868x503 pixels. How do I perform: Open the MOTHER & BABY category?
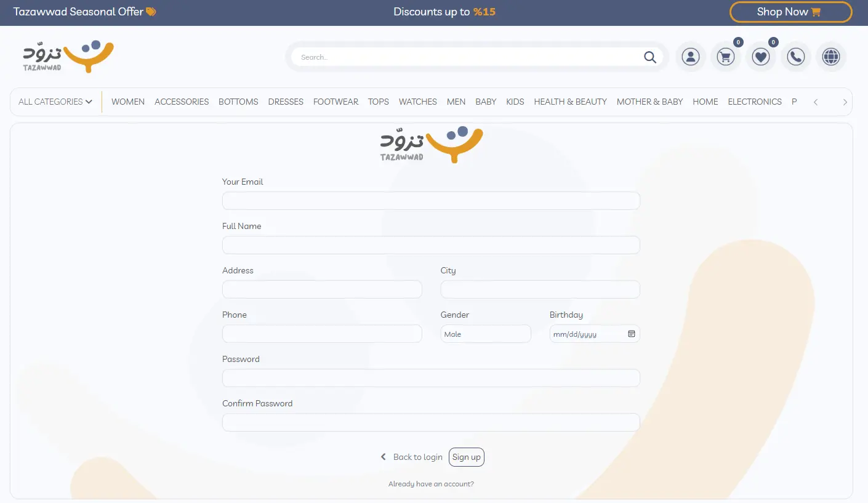pyautogui.click(x=650, y=102)
